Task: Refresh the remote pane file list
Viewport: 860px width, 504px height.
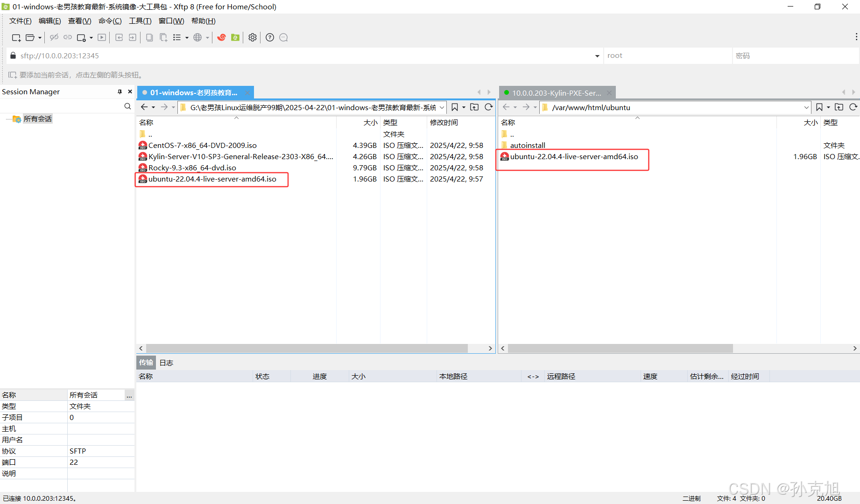Action: coord(853,107)
